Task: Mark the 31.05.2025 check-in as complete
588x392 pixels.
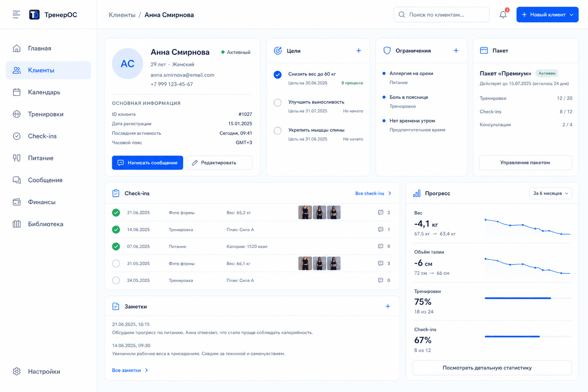Action: click(116, 263)
